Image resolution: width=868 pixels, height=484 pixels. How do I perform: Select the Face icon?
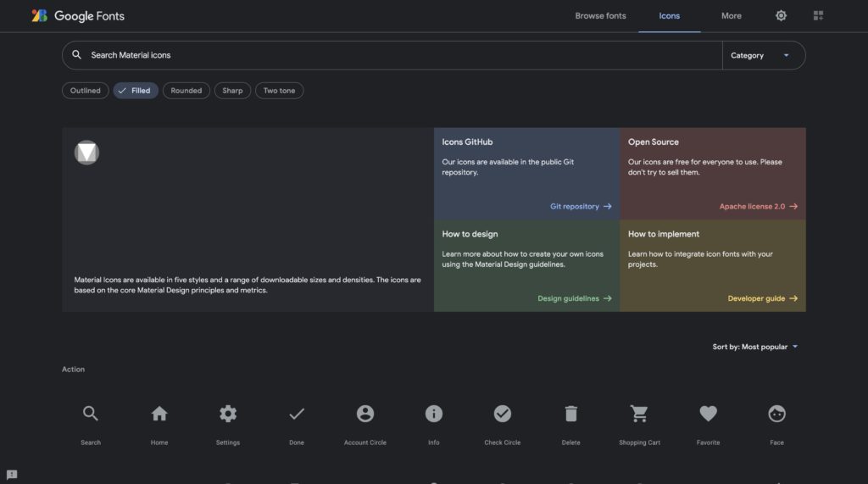coord(776,413)
